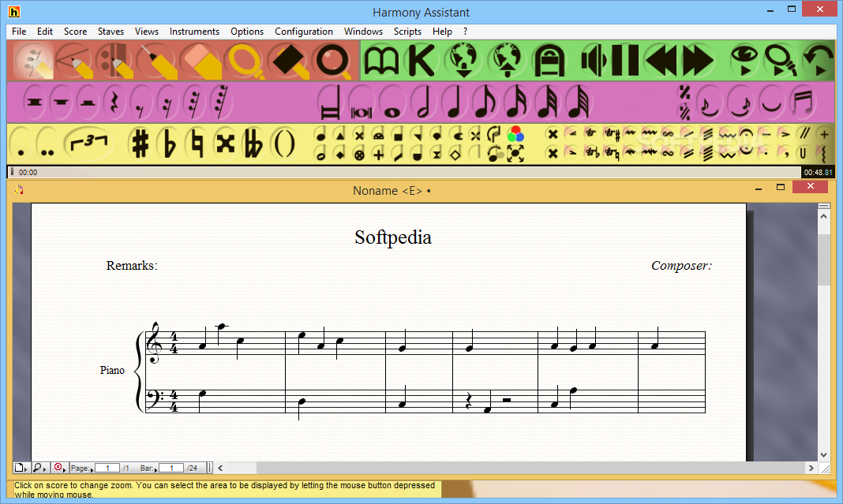Click the magnifier with play arrow icon

click(x=781, y=60)
